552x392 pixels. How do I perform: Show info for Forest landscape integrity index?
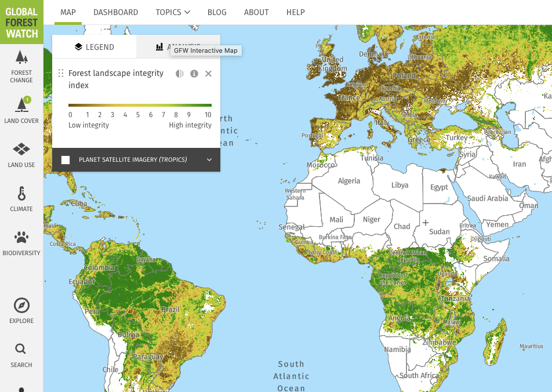(x=194, y=74)
